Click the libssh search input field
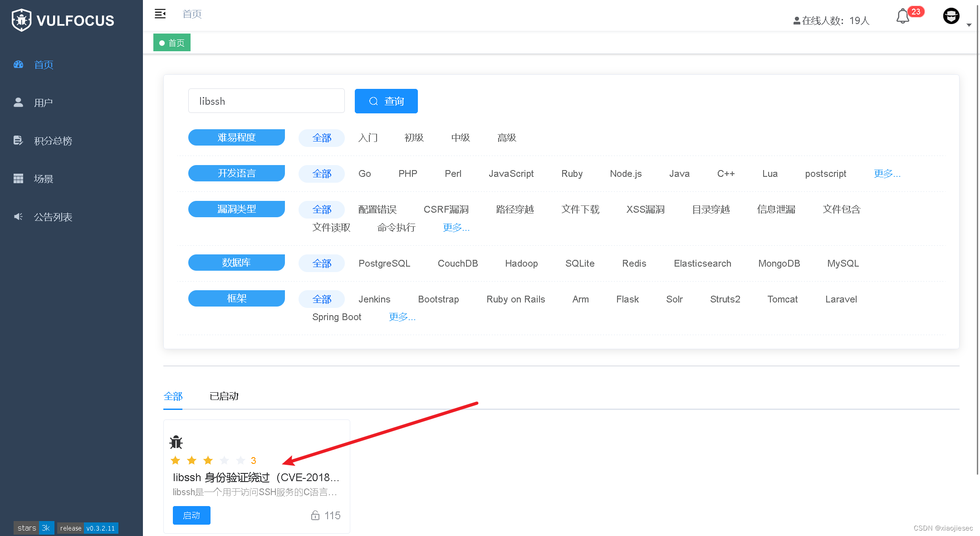This screenshot has height=536, width=980. pyautogui.click(x=266, y=101)
